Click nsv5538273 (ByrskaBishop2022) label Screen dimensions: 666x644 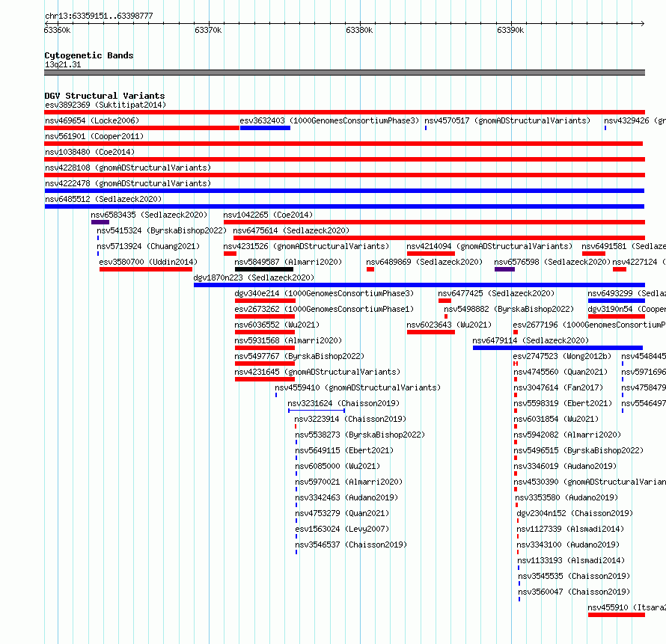pos(360,435)
